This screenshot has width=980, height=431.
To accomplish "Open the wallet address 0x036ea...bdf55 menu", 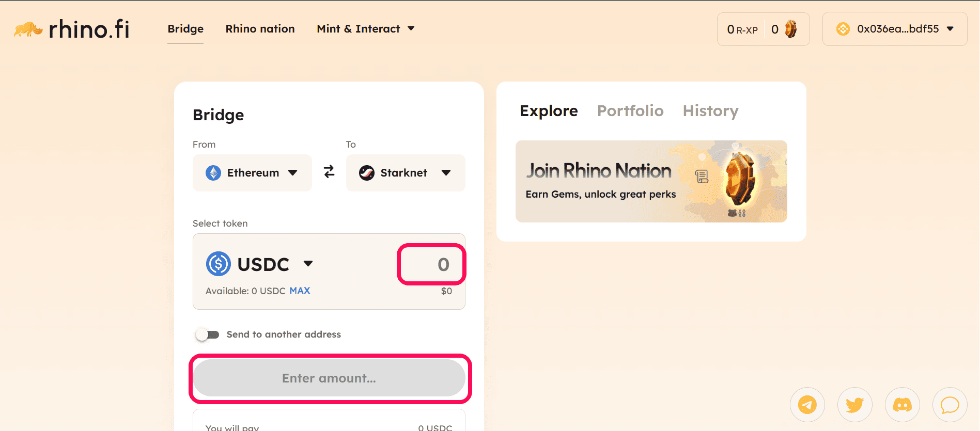I will pyautogui.click(x=895, y=29).
